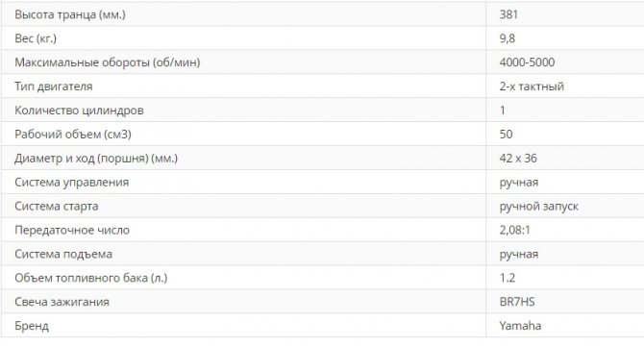The image size is (644, 346).
Task: Click the 'ручной запуск' start system value
Action: [538, 206]
